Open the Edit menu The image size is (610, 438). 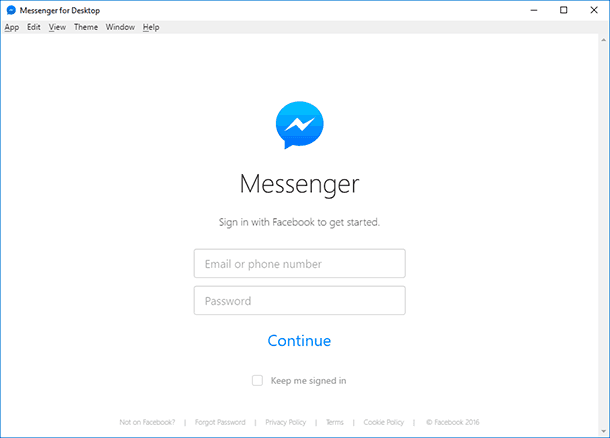click(x=34, y=27)
